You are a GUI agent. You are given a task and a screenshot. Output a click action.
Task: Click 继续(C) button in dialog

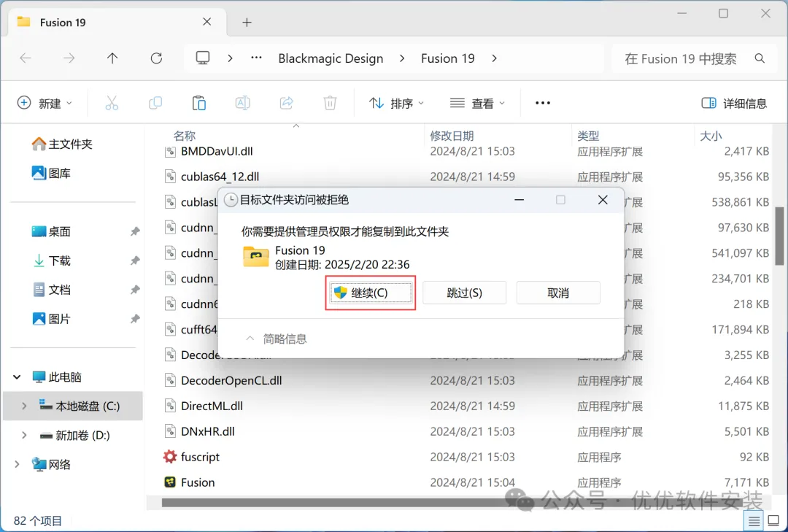371,293
